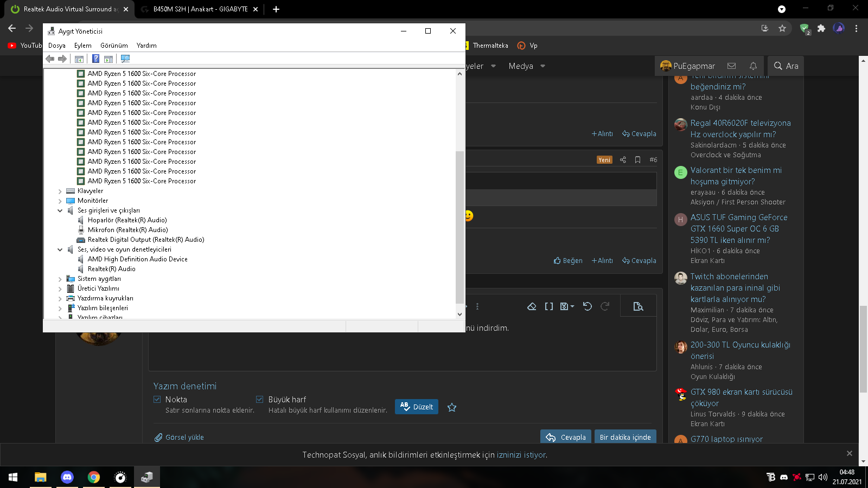Click the Device Manager vertical scrollbar thumb
This screenshot has width=868, height=488.
tap(459, 227)
